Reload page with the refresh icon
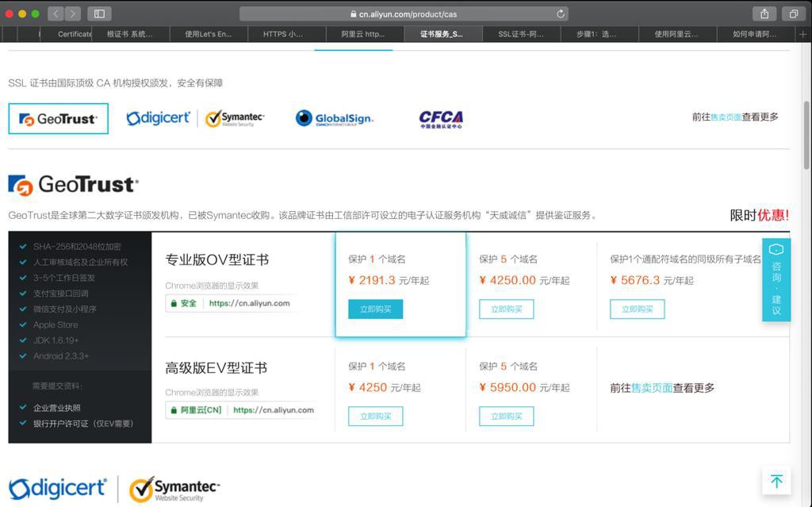 561,14
